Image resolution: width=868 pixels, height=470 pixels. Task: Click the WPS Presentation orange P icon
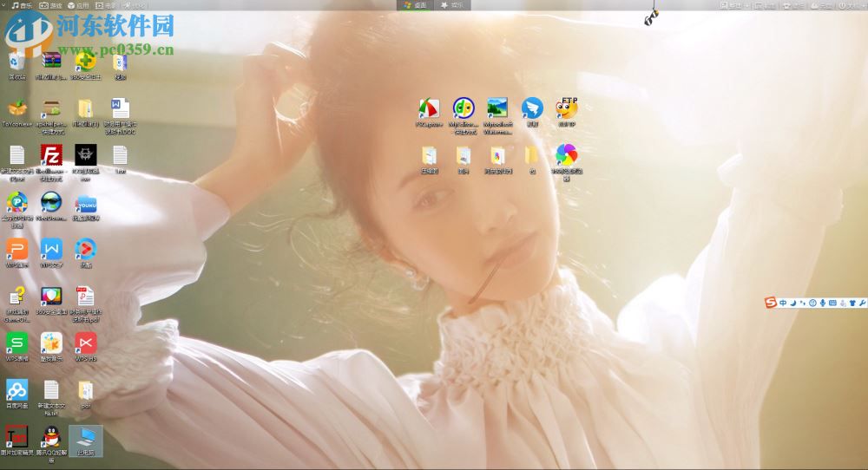click(x=16, y=249)
